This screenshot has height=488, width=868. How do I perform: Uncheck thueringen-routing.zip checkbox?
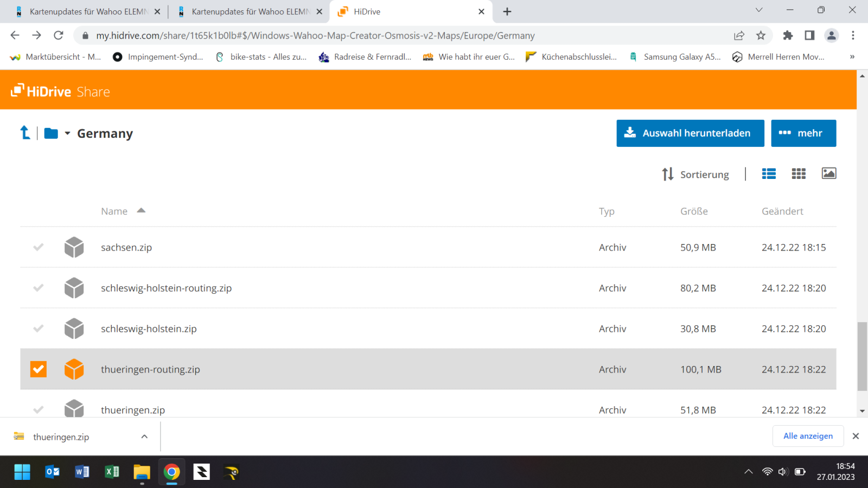[39, 369]
